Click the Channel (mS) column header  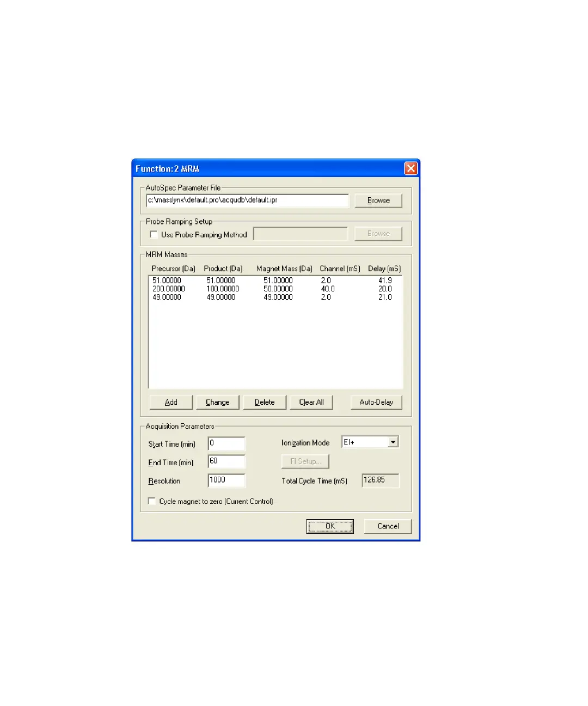click(340, 269)
